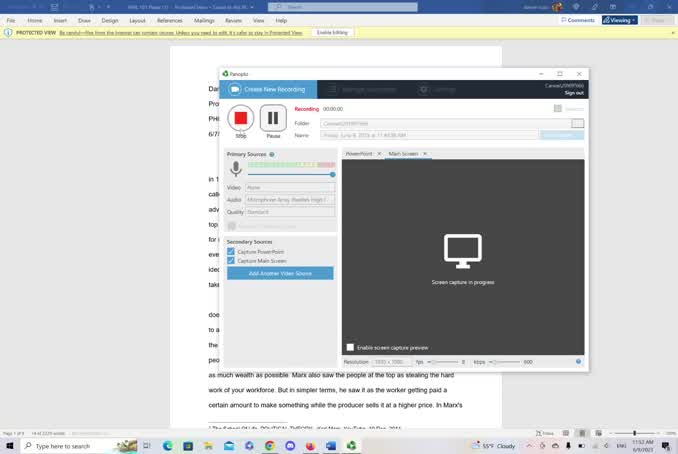Viewport: 678px width, 454px height.
Task: Open the References ribbon tab in Word
Action: point(170,20)
